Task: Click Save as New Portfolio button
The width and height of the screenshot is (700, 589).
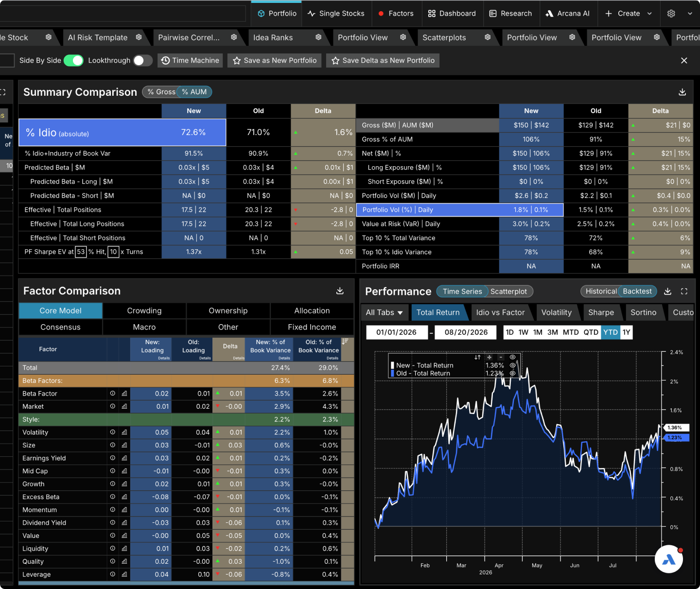Action: tap(275, 60)
